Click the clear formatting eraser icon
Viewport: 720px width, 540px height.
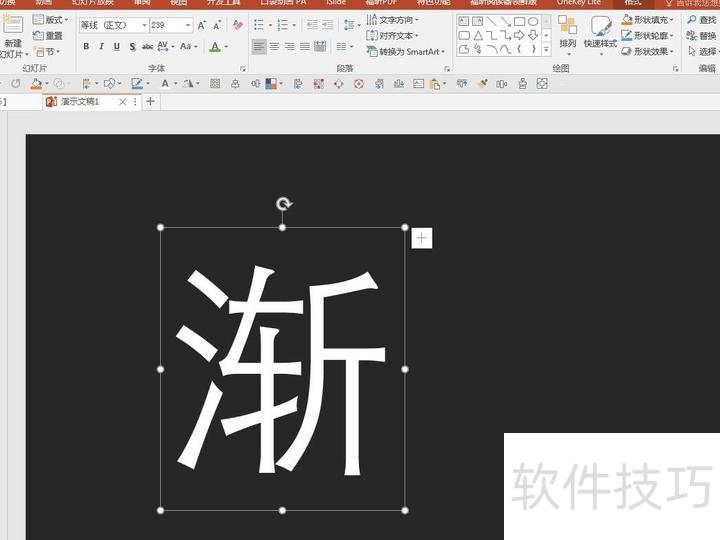point(236,25)
